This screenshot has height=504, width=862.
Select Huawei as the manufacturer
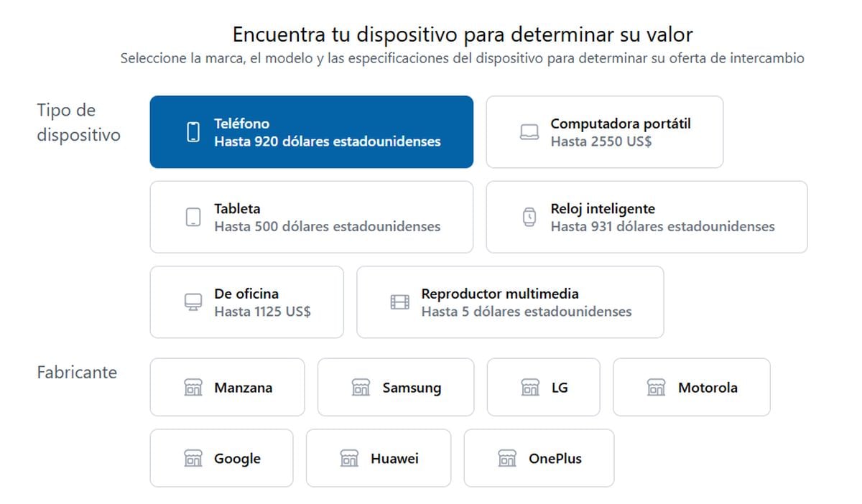(x=379, y=457)
